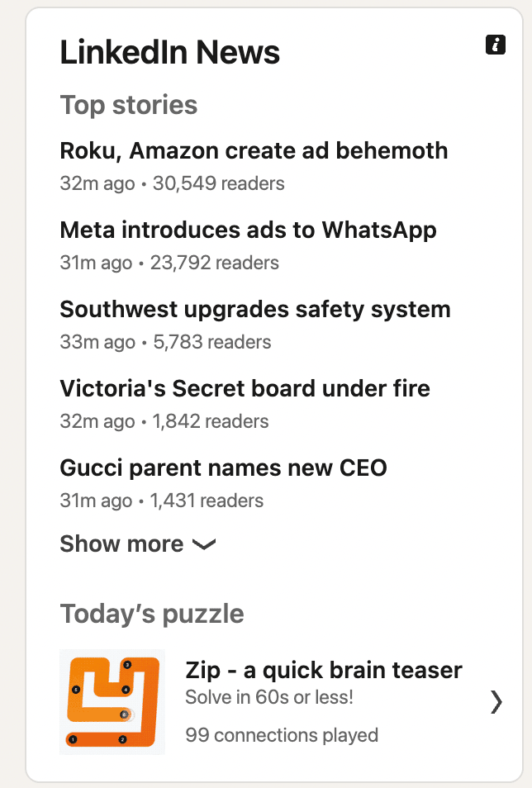
Task: Click the 1,431 readers line under Gucci story
Action: [x=161, y=501]
